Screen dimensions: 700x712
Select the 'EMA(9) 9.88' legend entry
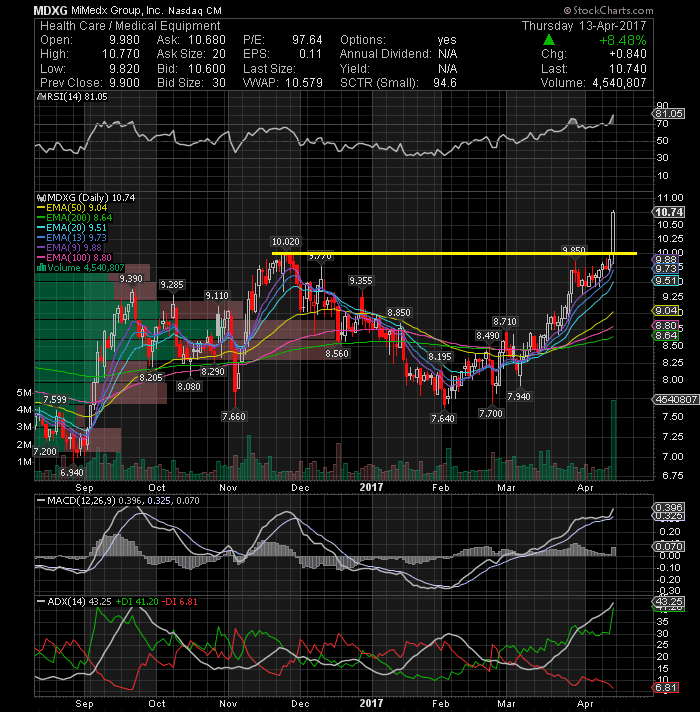69,247
